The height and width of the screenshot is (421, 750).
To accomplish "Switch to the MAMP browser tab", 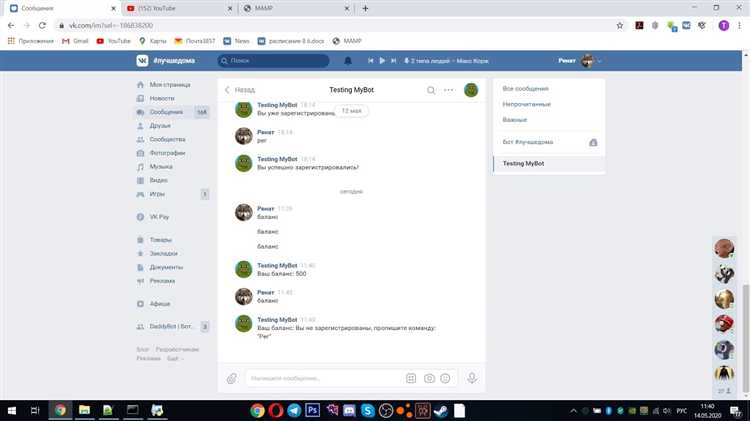I will (x=296, y=8).
